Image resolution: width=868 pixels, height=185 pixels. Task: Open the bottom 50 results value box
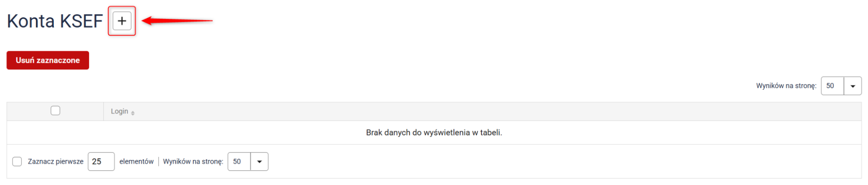click(x=239, y=162)
